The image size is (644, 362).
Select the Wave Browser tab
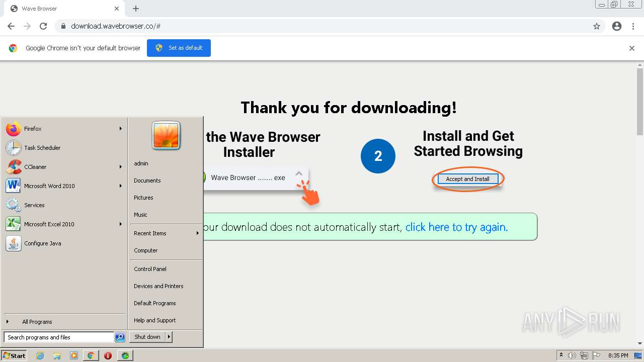[x=64, y=9]
